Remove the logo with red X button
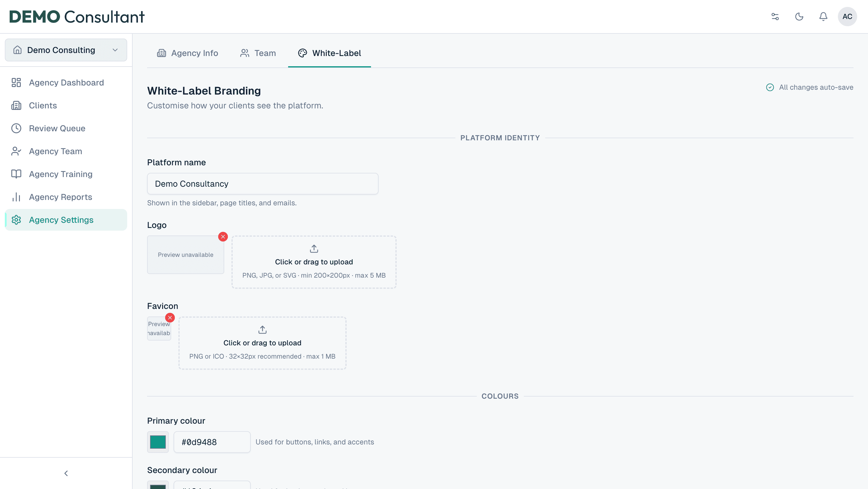This screenshot has height=489, width=868. coord(223,237)
